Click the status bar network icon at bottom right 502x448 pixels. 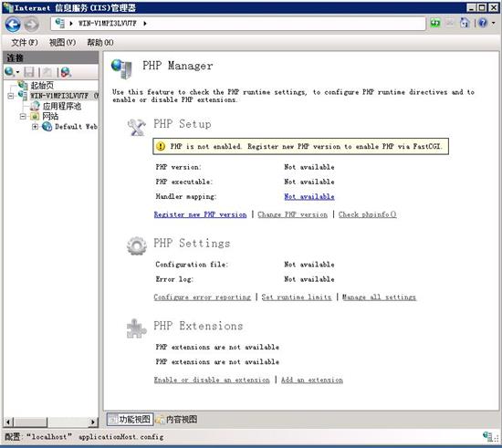coord(488,437)
